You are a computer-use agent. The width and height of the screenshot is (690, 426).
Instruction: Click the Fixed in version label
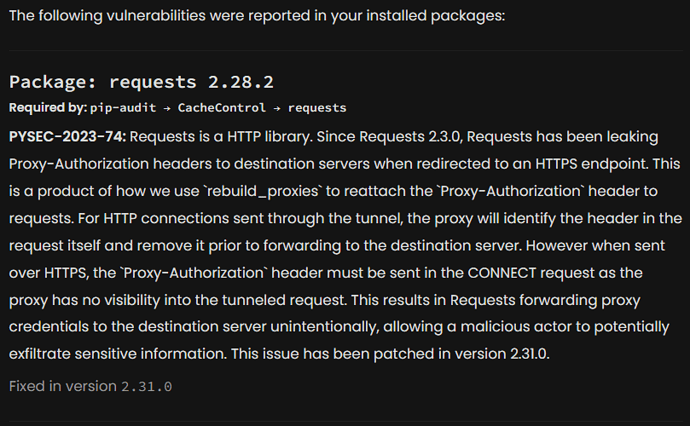click(62, 386)
